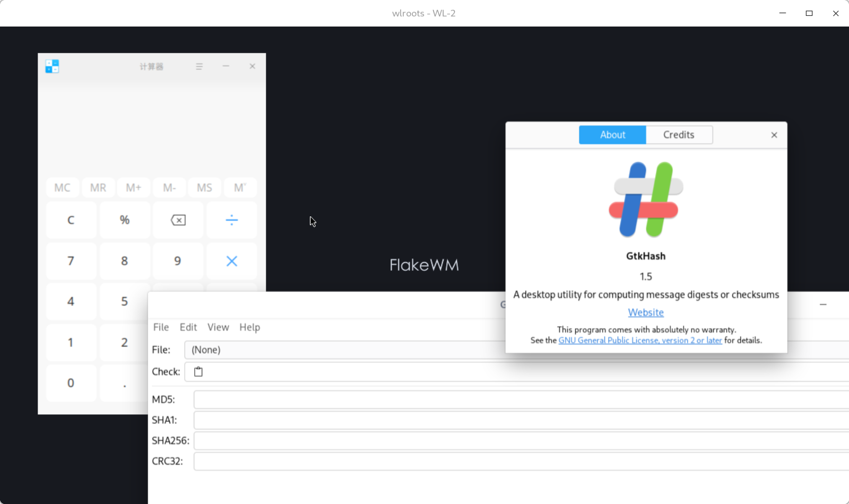849x504 pixels.
Task: Switch to the About tab
Action: [x=612, y=135]
